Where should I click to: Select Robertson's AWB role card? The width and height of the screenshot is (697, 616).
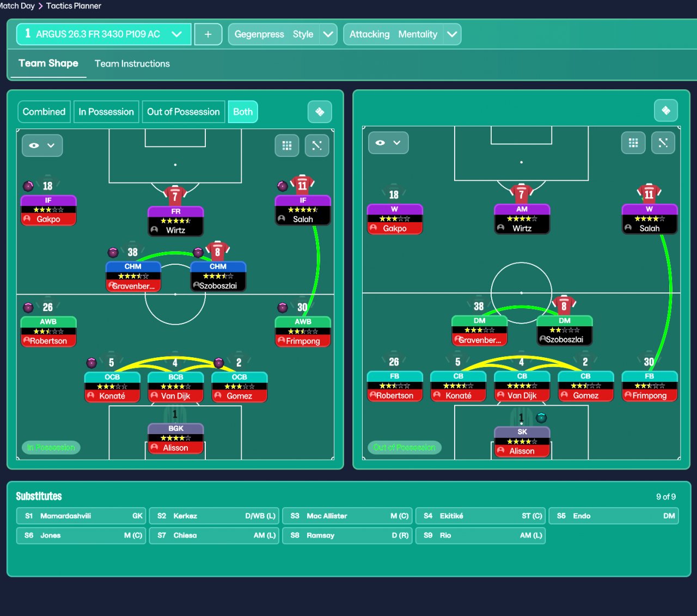[x=48, y=332]
